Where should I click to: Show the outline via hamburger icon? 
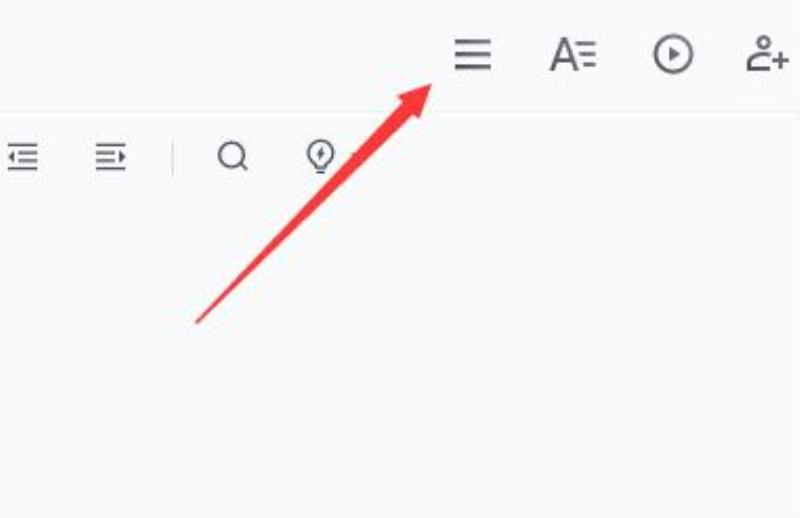pos(473,54)
